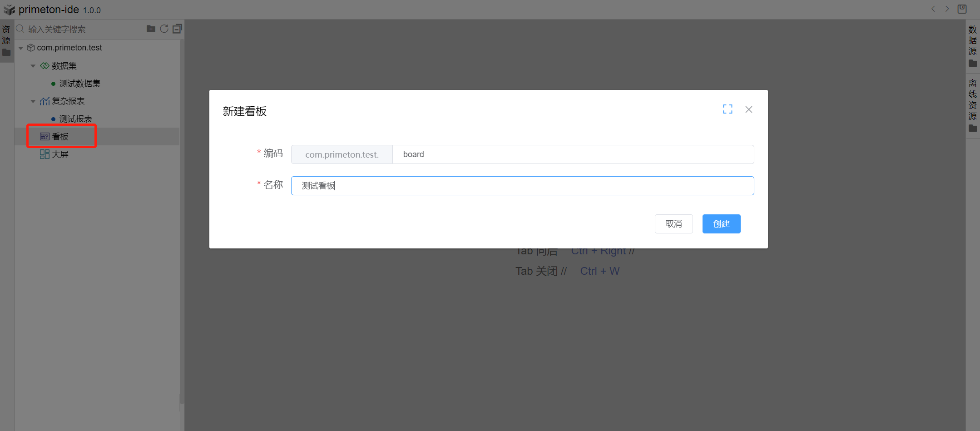Collapse the 复杂报表 tree folder
Screen dimensions: 980x431
33,102
